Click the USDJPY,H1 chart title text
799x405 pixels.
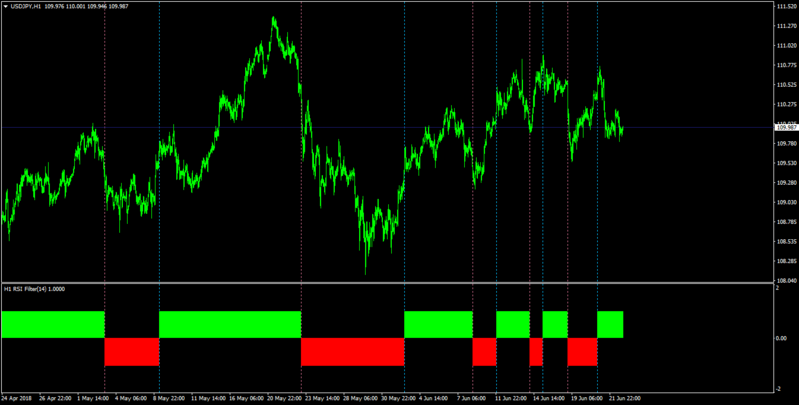click(x=25, y=6)
